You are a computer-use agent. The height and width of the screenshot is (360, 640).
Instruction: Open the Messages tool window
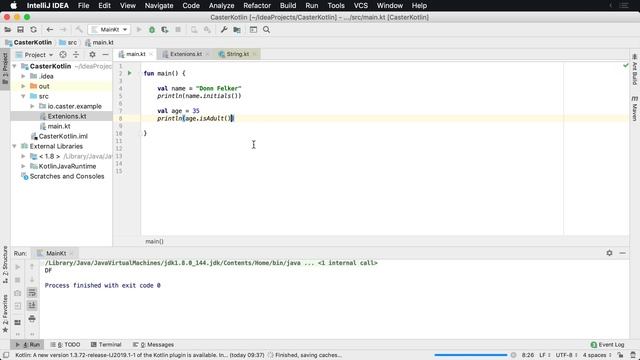point(153,344)
